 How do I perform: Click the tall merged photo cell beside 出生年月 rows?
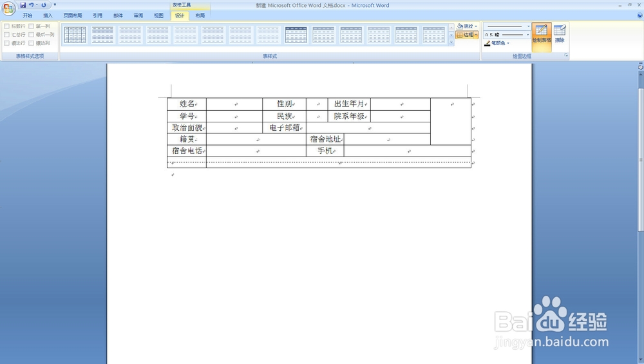pyautogui.click(x=451, y=121)
